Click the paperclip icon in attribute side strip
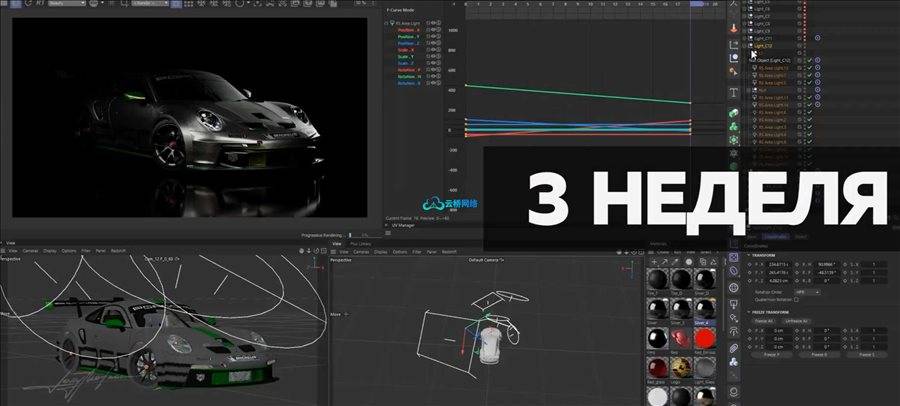Viewport: 900px width, 406px height. (733, 349)
